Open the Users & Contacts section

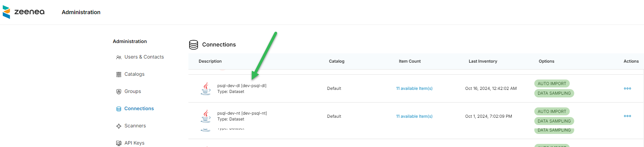(144, 57)
